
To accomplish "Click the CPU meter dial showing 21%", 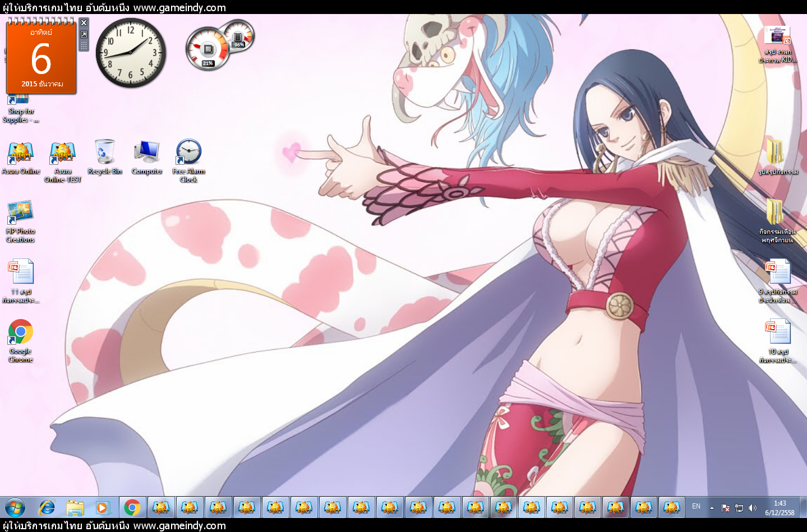I will point(207,49).
